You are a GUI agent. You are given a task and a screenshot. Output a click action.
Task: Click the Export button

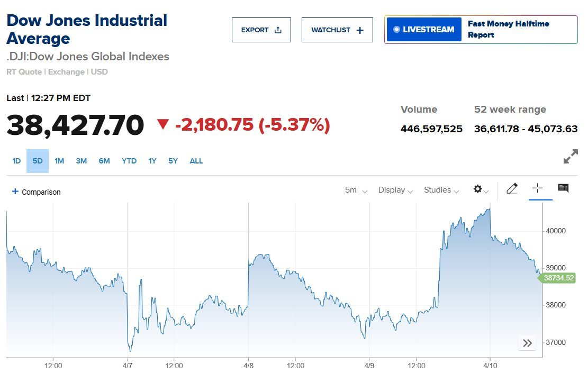point(261,30)
